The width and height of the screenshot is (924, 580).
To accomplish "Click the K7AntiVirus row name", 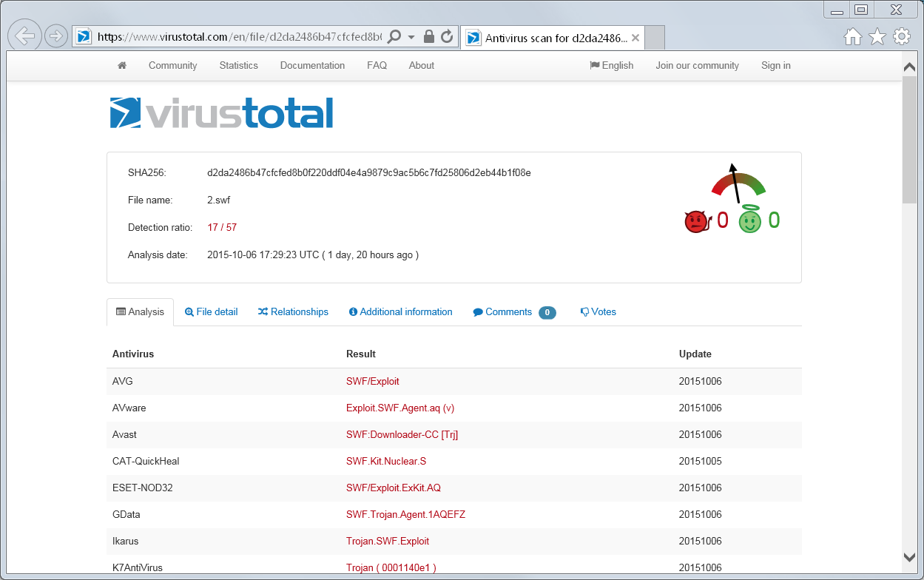I will pyautogui.click(x=138, y=567).
